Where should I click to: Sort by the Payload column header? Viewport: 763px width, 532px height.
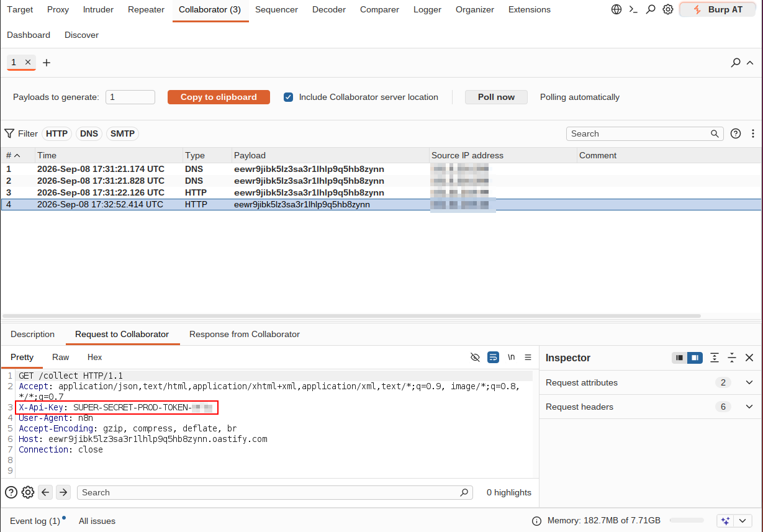pos(330,155)
